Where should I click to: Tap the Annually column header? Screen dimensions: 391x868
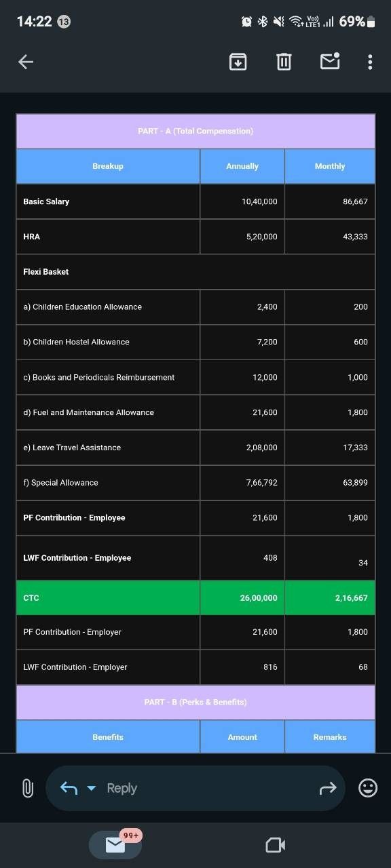click(242, 165)
